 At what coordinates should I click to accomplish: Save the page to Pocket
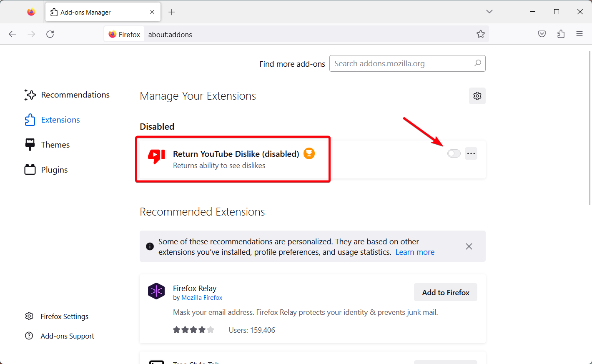pyautogui.click(x=542, y=34)
